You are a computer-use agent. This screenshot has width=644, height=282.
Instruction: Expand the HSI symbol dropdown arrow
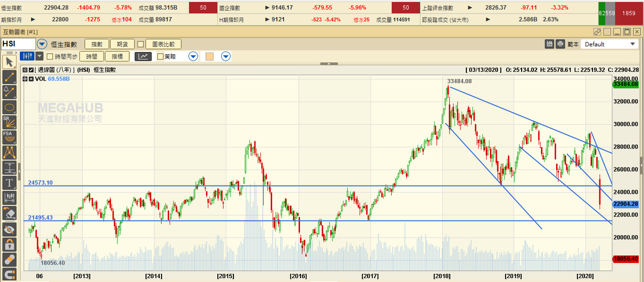pyautogui.click(x=42, y=44)
